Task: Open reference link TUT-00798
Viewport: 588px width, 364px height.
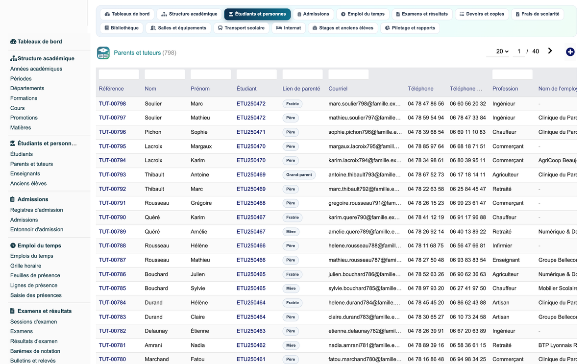Action: [x=112, y=104]
